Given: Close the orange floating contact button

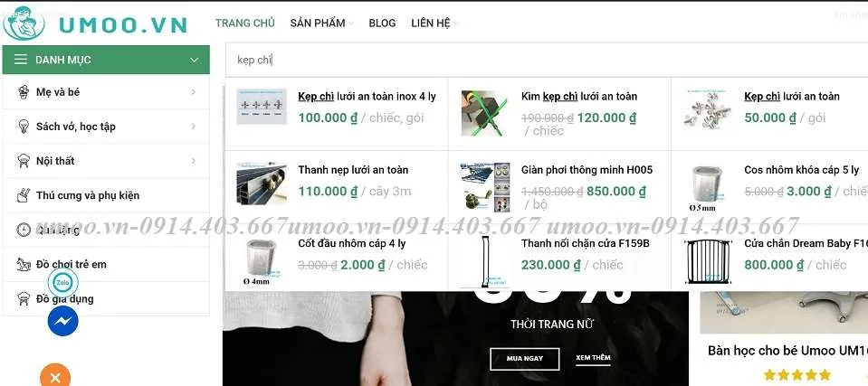Looking at the screenshot, I should [x=55, y=377].
